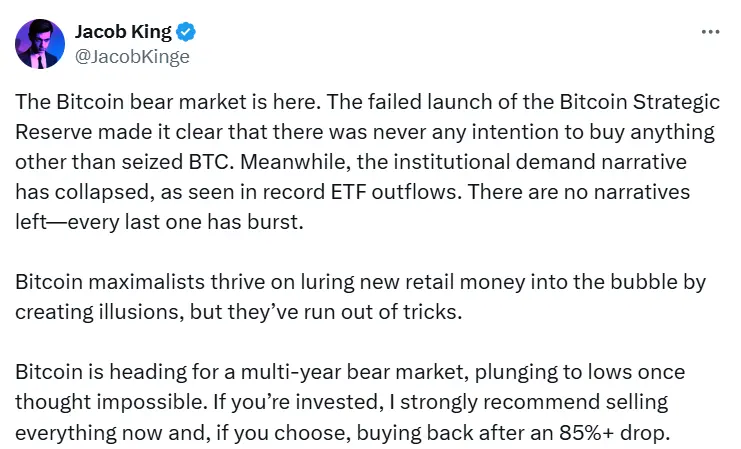Click the Jacob King display name

click(x=123, y=32)
